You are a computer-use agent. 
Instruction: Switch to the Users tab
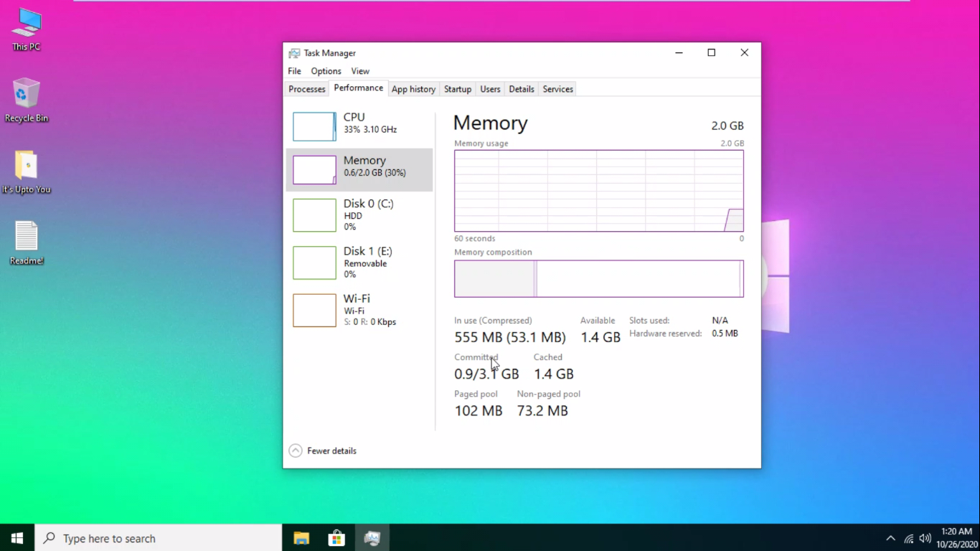tap(490, 89)
